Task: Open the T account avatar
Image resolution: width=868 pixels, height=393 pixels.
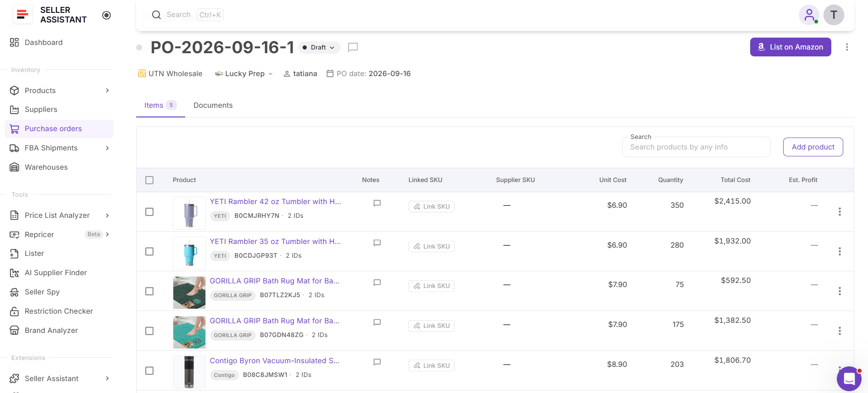Action: [x=834, y=15]
